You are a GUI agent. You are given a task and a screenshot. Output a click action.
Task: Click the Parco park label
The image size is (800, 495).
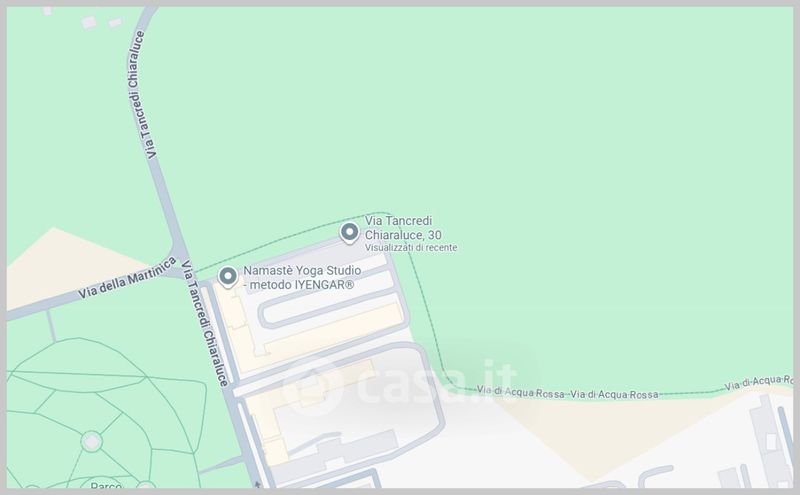(x=106, y=485)
